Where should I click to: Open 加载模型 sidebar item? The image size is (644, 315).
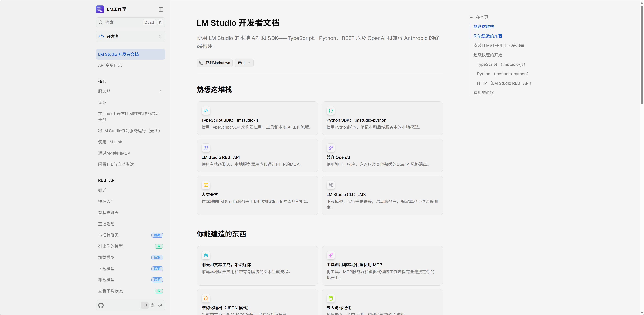pyautogui.click(x=130, y=257)
